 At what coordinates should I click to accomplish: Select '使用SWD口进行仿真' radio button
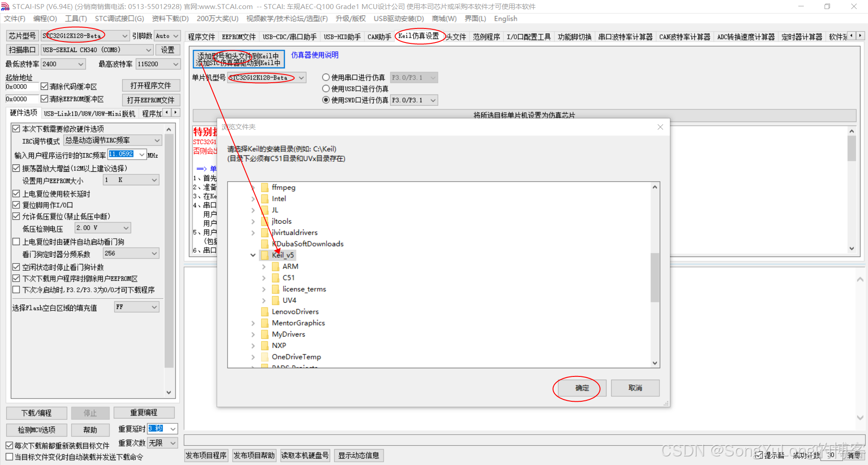coord(326,100)
